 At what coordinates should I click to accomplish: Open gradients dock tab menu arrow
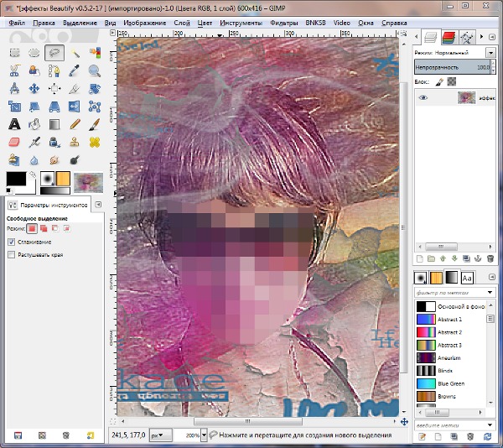coord(492,277)
